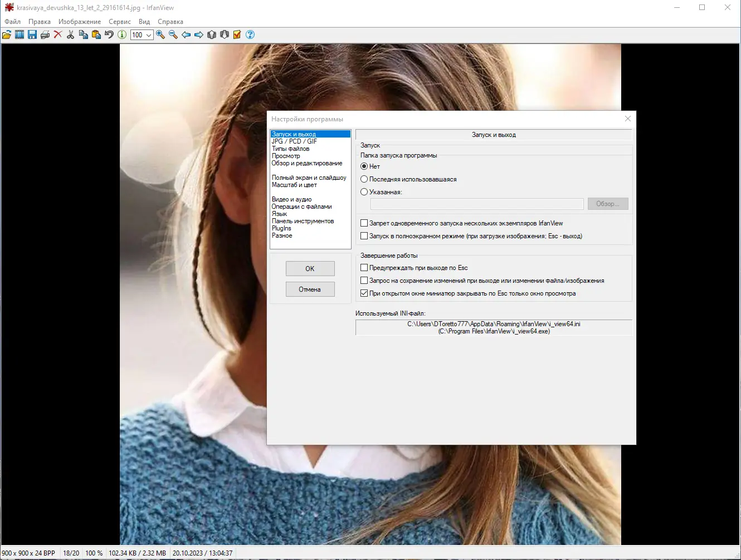Viewport: 741px width, 560px height.
Task: Click OK in the settings dialog
Action: click(310, 268)
